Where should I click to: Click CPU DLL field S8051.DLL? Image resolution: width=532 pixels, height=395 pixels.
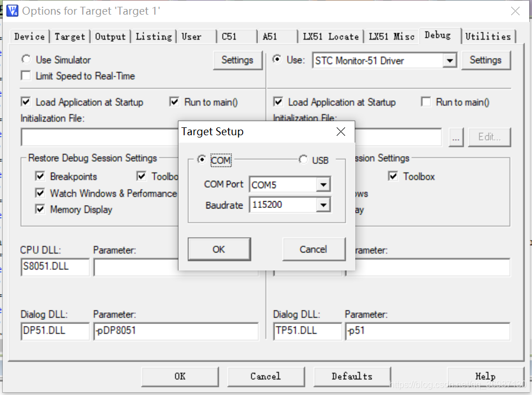pyautogui.click(x=55, y=267)
